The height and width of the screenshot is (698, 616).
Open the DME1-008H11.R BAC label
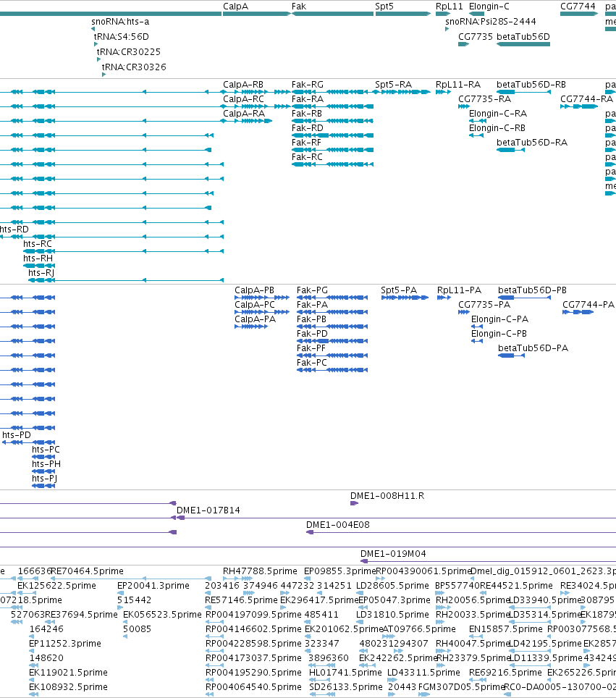tap(387, 496)
